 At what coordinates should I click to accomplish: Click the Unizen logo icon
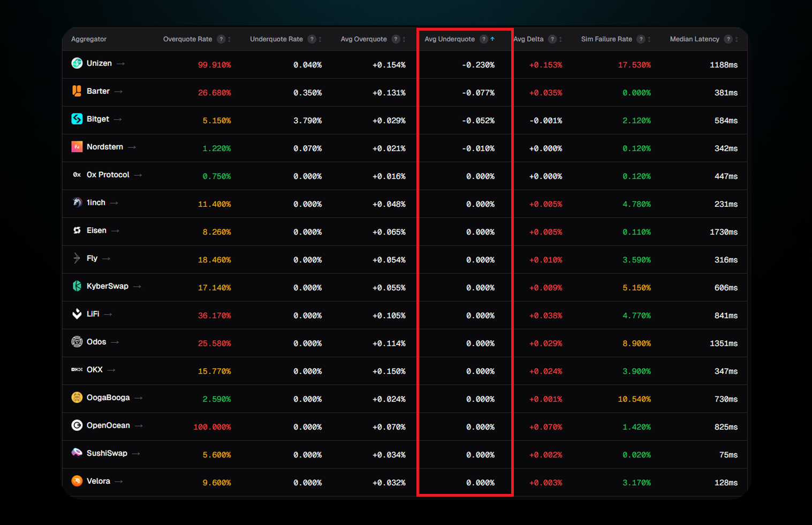[77, 63]
